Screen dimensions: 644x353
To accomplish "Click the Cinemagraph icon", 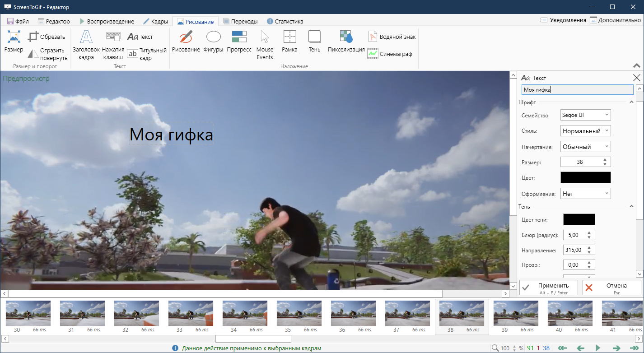I will (x=373, y=54).
